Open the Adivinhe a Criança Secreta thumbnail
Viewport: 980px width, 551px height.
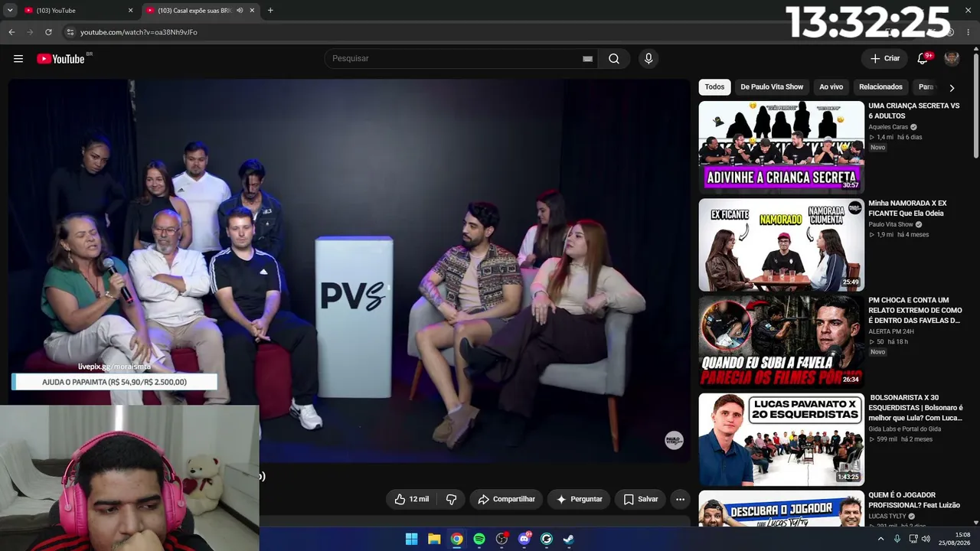coord(781,147)
